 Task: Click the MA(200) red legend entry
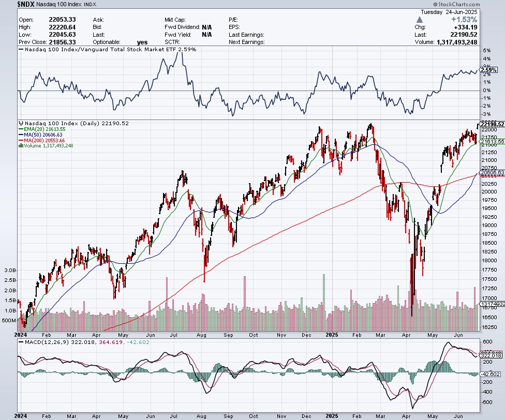coord(42,140)
